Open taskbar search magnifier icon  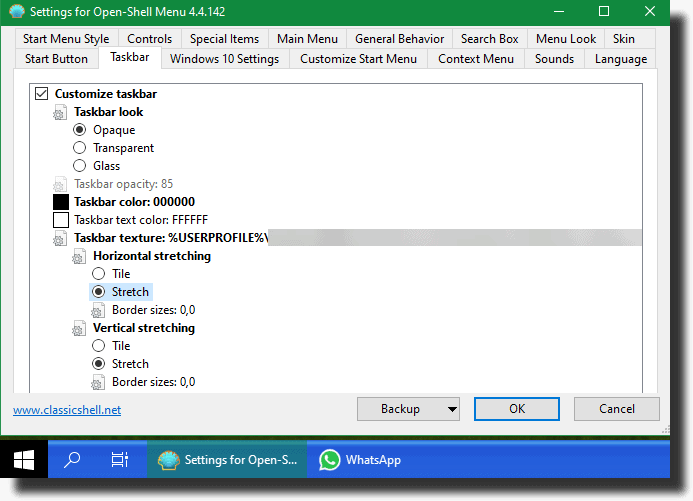pyautogui.click(x=72, y=459)
